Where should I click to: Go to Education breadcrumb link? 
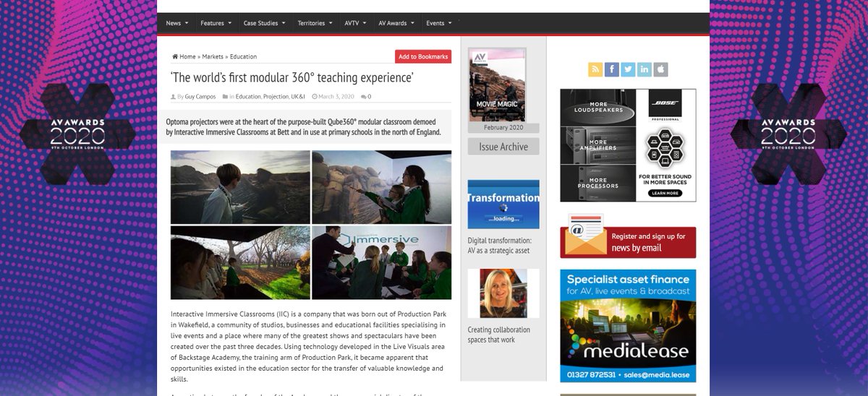[243, 56]
